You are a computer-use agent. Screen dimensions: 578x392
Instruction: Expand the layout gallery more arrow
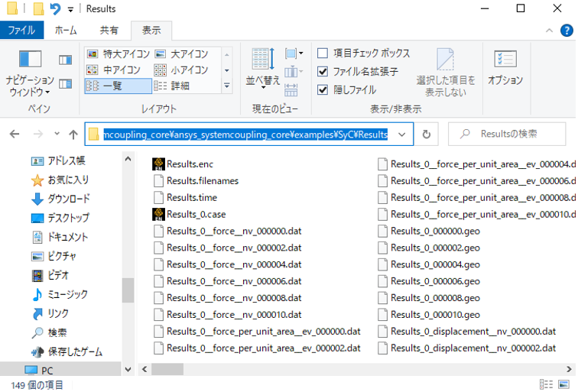click(x=226, y=86)
